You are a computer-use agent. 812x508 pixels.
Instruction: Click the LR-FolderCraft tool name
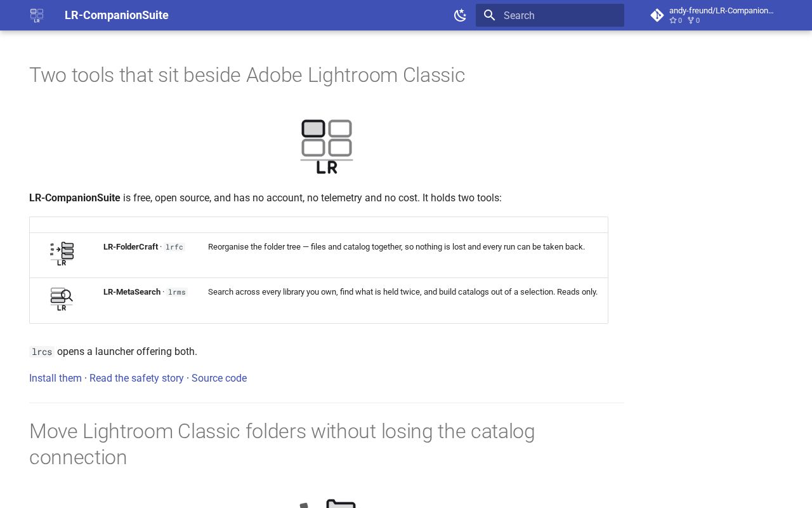click(x=131, y=247)
